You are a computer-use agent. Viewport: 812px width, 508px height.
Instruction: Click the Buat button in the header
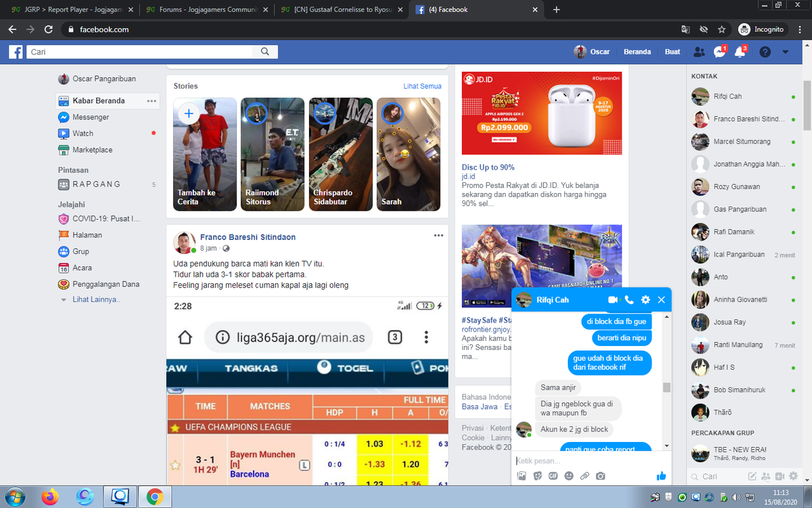click(x=672, y=52)
